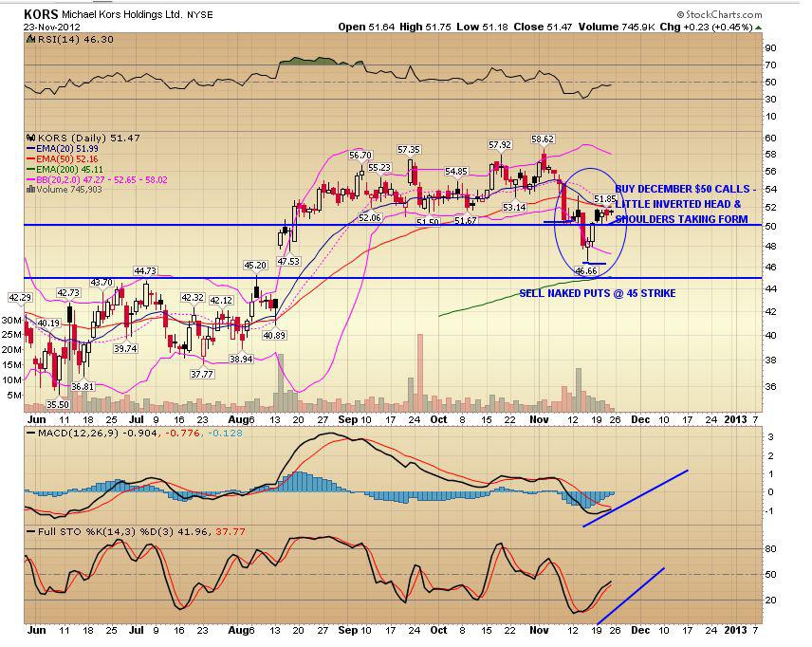Click the 47.53 price label
Image resolution: width=812 pixels, height=647 pixels.
(x=288, y=261)
